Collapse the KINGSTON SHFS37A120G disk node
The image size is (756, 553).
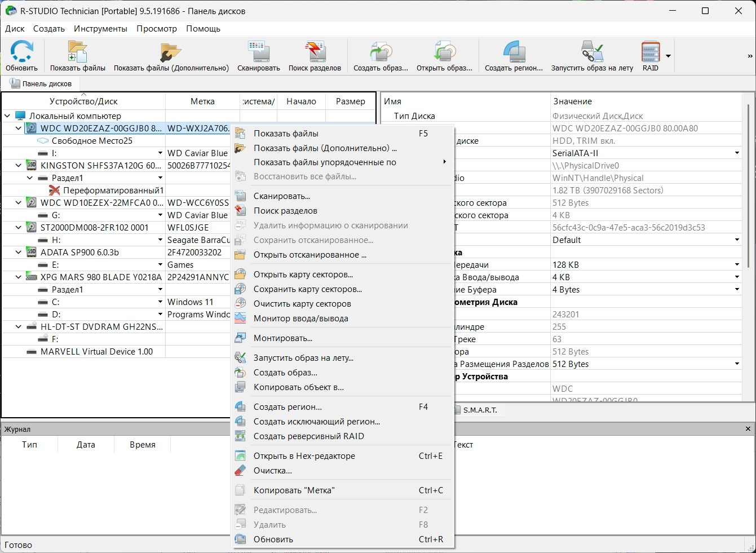point(19,166)
